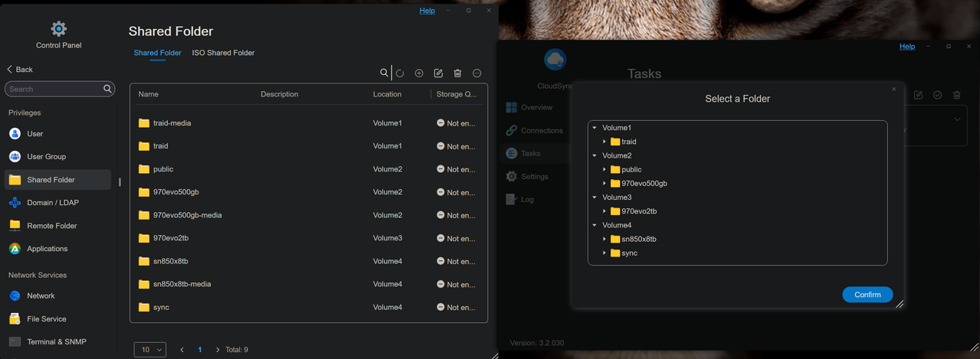This screenshot has width=980, height=359.
Task: Expand the 970evo500gb folder in the tree
Action: click(x=605, y=184)
